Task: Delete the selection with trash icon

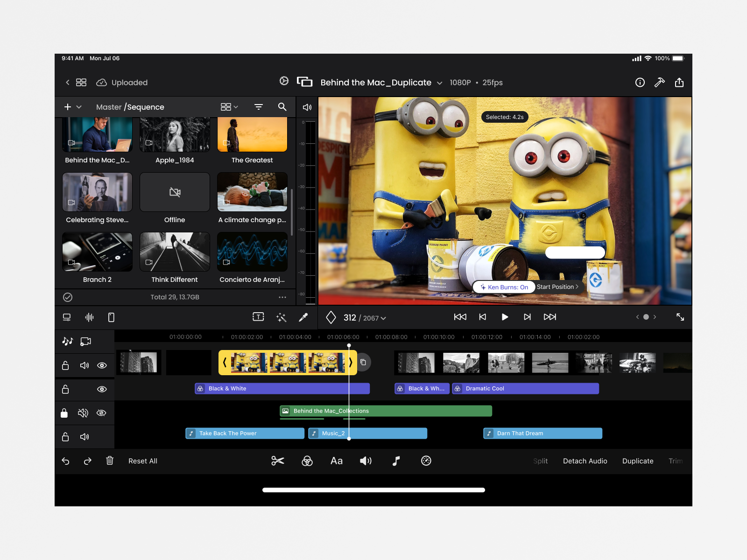Action: pos(110,461)
